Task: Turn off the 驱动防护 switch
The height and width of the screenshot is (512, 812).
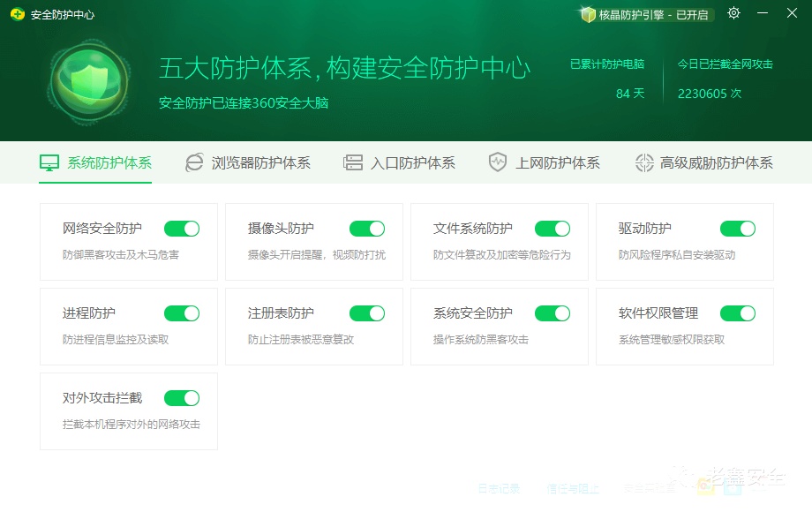Action: point(738,229)
